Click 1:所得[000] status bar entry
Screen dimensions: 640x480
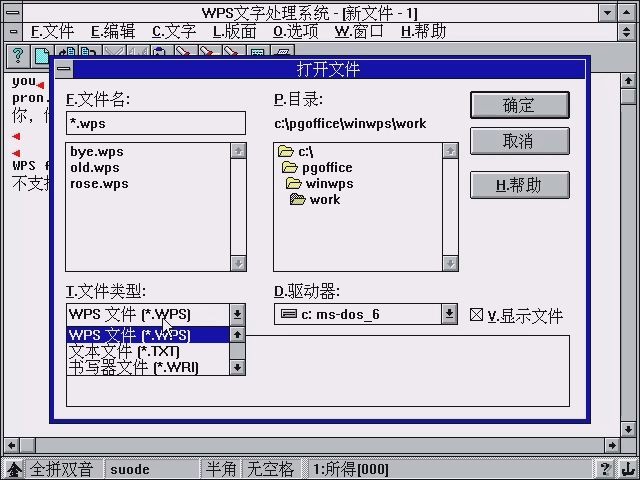tap(351, 469)
